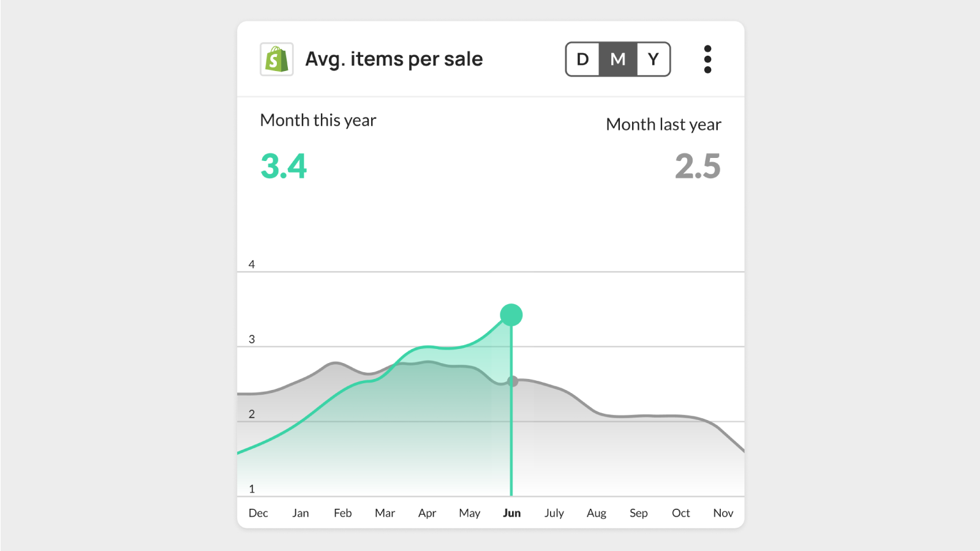Select Jan on the month axis

pyautogui.click(x=300, y=513)
